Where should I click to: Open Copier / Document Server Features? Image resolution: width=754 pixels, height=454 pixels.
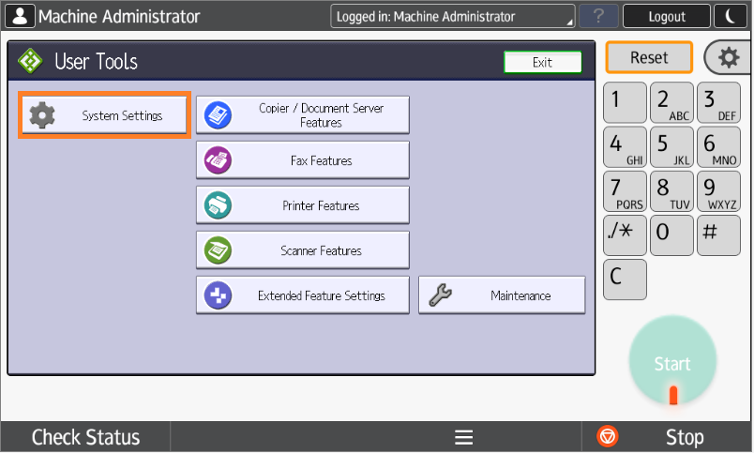pyautogui.click(x=302, y=115)
